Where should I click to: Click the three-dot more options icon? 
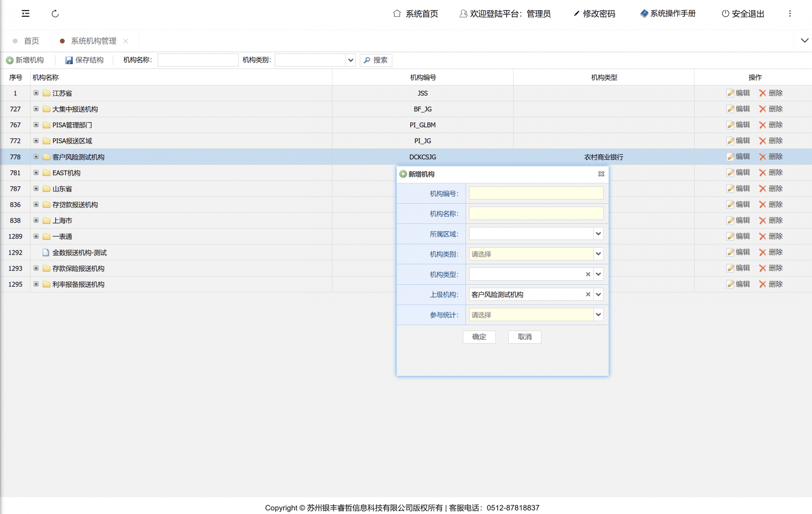tap(790, 14)
